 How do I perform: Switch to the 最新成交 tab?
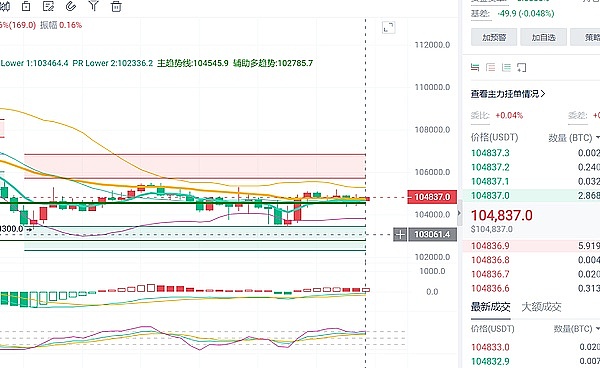(x=490, y=307)
